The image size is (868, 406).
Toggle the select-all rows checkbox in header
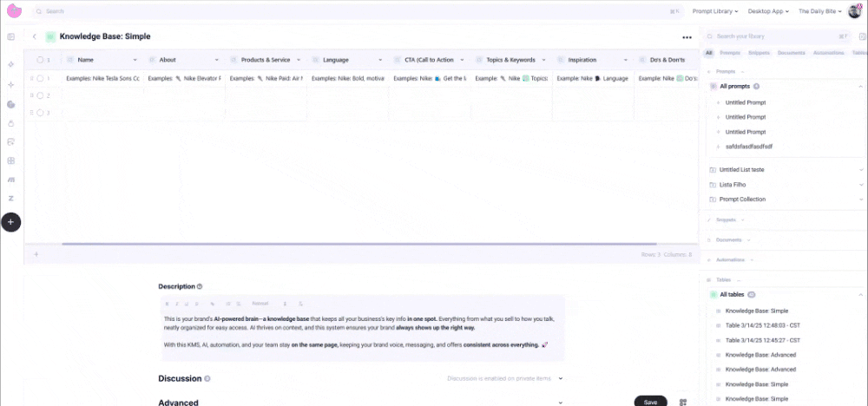click(x=40, y=60)
